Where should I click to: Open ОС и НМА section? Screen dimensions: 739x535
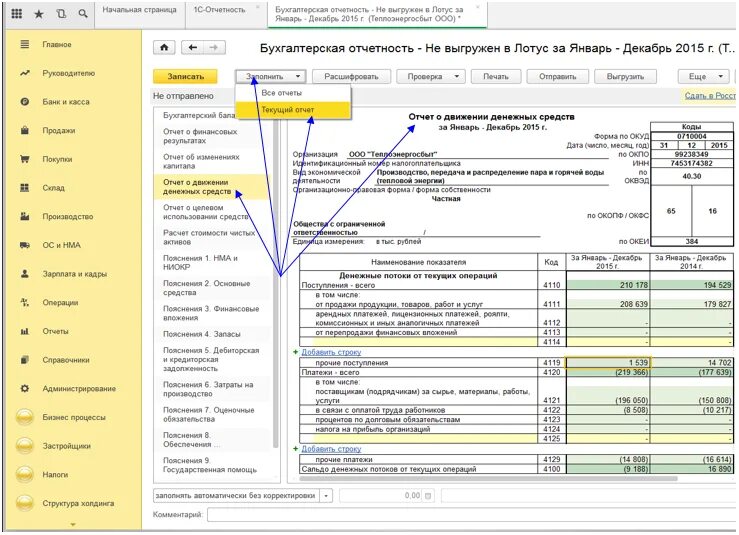pos(61,245)
